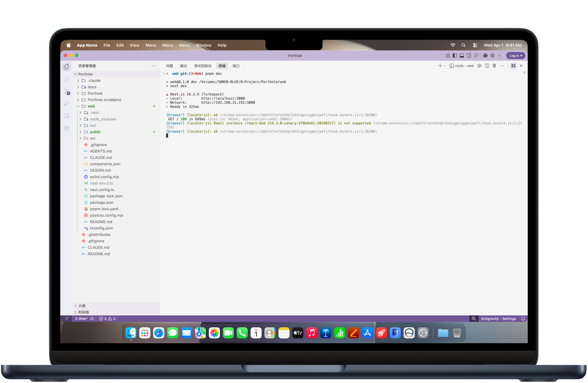588x383 pixels.
Task: Split the terminal pane
Action: (487, 66)
